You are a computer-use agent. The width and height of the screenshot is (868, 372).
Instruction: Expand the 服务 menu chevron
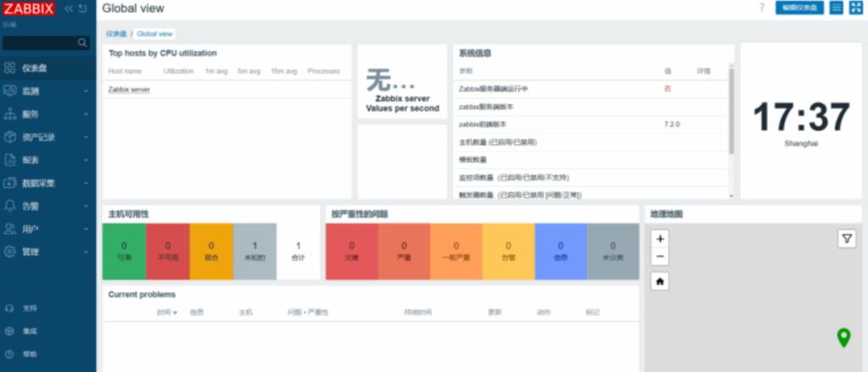click(86, 114)
